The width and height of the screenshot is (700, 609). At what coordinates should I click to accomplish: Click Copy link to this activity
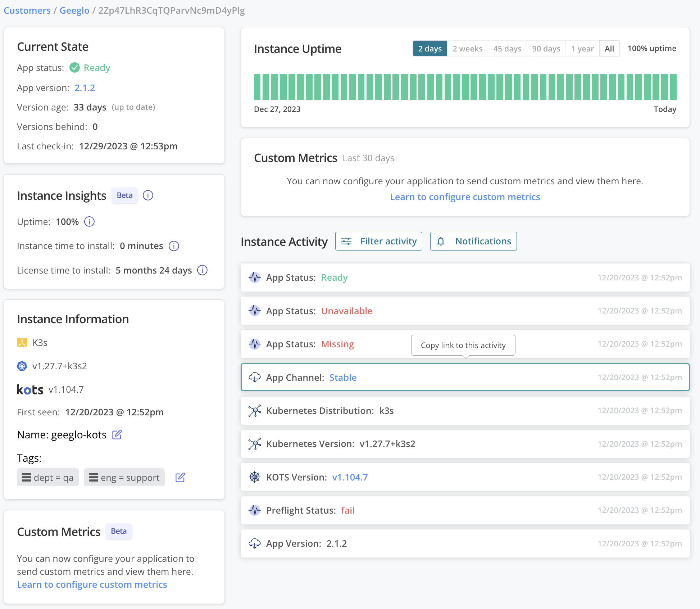[463, 345]
